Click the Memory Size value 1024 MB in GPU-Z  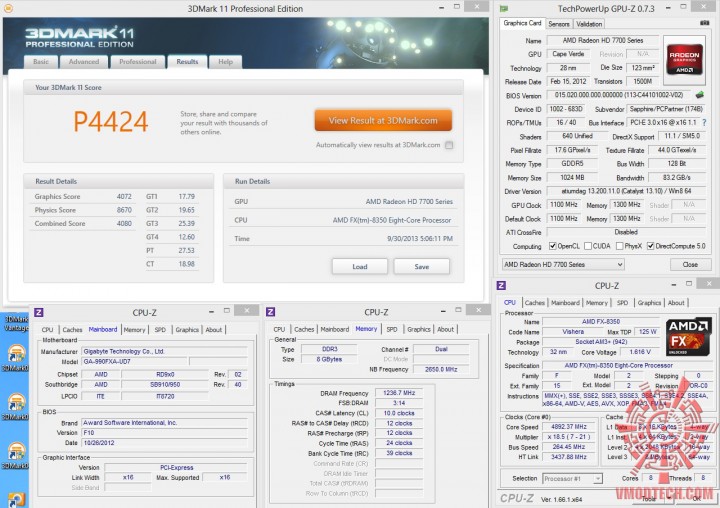(x=572, y=177)
